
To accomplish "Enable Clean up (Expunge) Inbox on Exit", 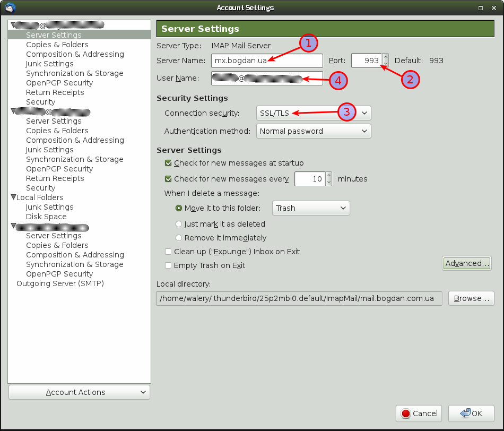I will point(168,252).
